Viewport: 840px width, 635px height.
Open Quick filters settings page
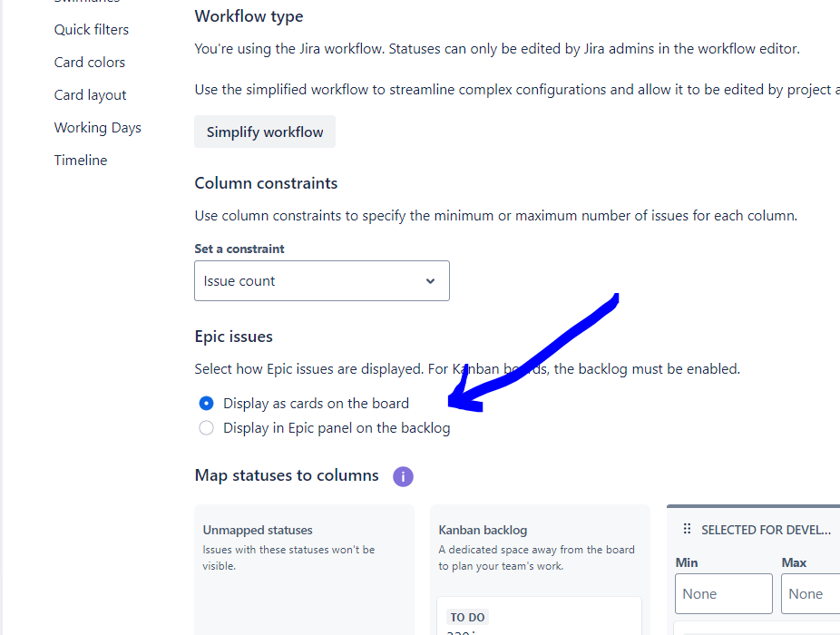pyautogui.click(x=92, y=29)
